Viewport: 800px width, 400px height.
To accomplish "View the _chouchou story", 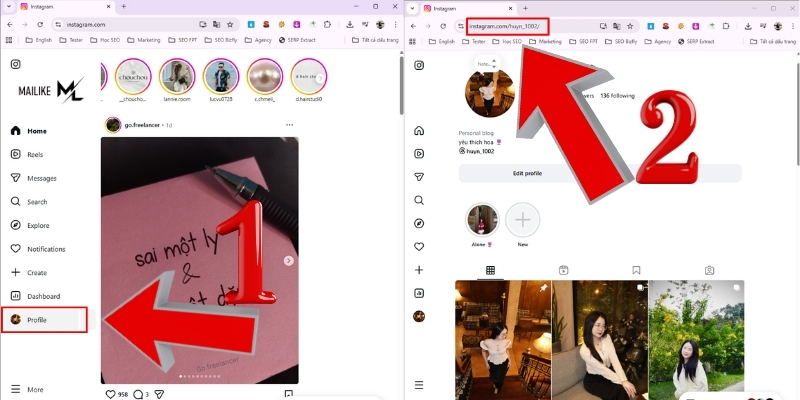I will click(133, 77).
